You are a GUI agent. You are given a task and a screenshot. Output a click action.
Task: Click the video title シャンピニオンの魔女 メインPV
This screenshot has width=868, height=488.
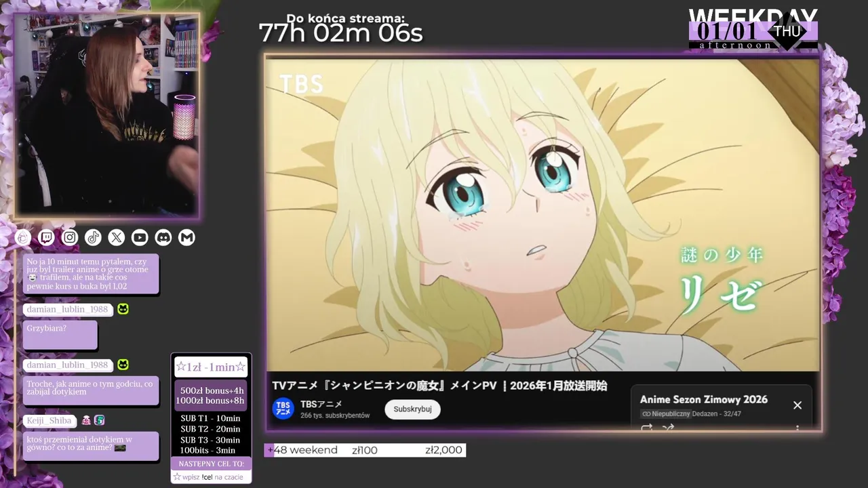tap(439, 386)
